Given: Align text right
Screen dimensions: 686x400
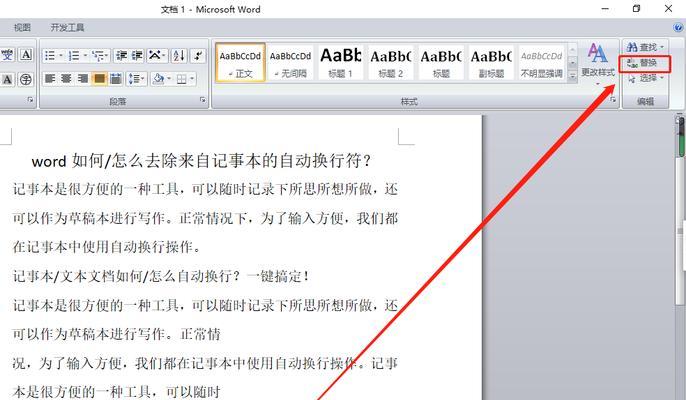Looking at the screenshot, I should pyautogui.click(x=83, y=79).
